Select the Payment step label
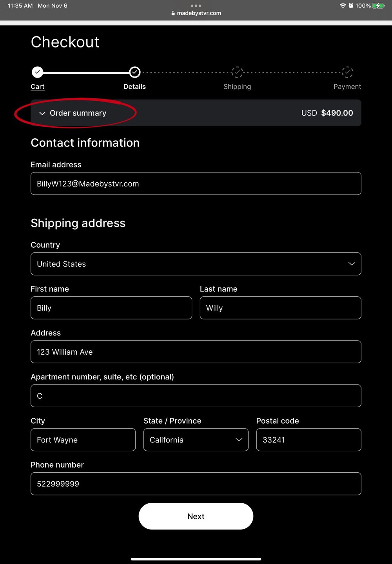The height and width of the screenshot is (564, 392). (x=347, y=87)
